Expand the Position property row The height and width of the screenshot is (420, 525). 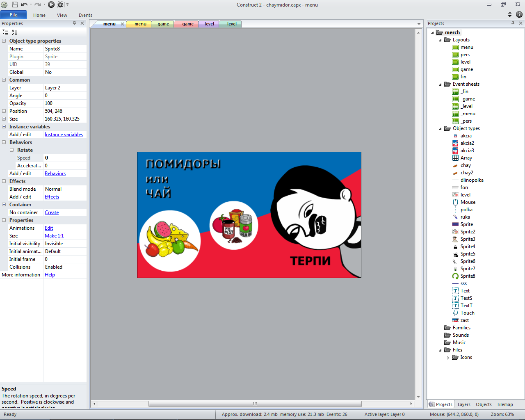click(x=4, y=111)
